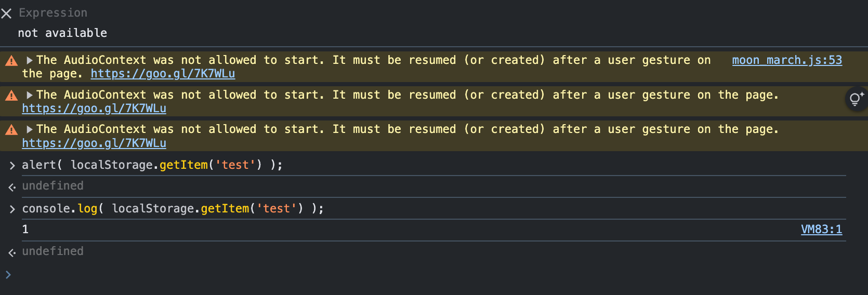Open the lightbulb AI insight button
The height and width of the screenshot is (295, 868).
click(x=856, y=99)
